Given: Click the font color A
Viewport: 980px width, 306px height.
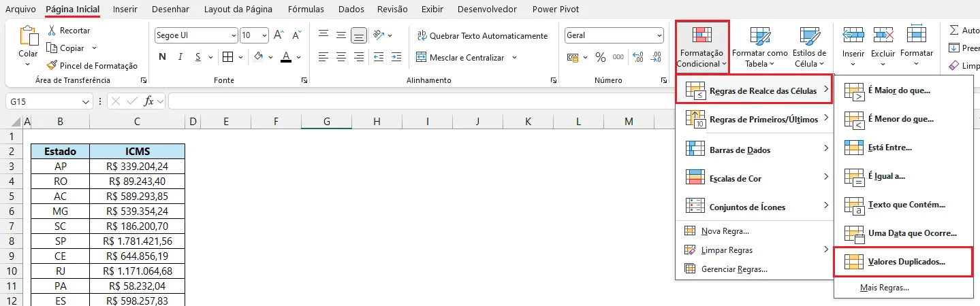Looking at the screenshot, I should coord(287,57).
